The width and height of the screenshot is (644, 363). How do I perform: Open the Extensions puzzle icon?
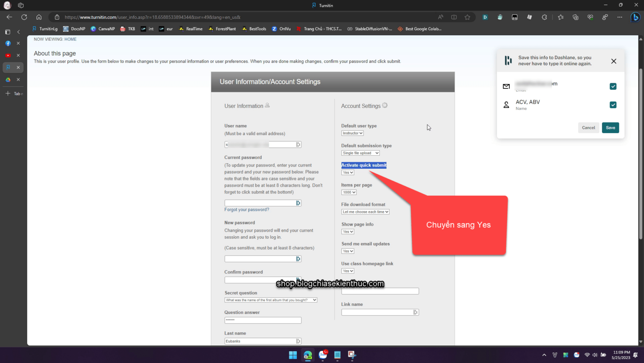pos(545,17)
